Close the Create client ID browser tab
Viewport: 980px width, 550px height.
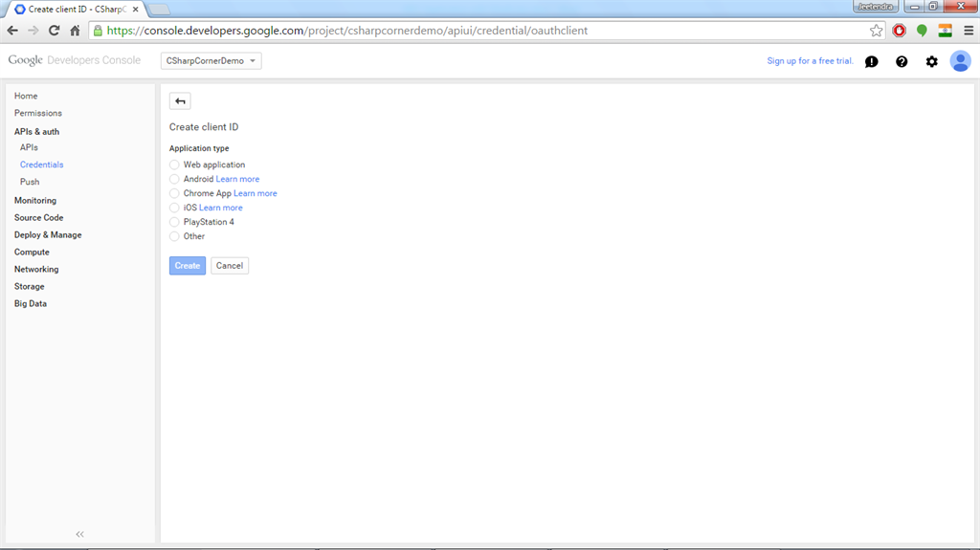pos(136,10)
